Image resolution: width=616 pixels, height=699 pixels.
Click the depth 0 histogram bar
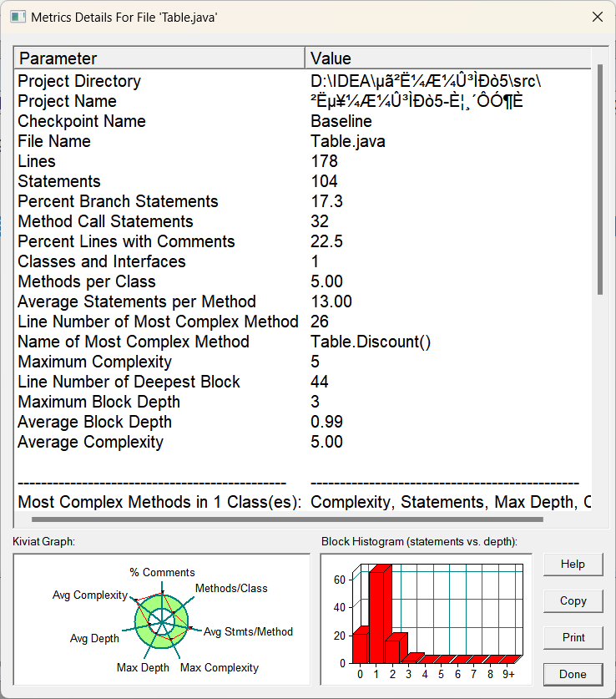(361, 646)
